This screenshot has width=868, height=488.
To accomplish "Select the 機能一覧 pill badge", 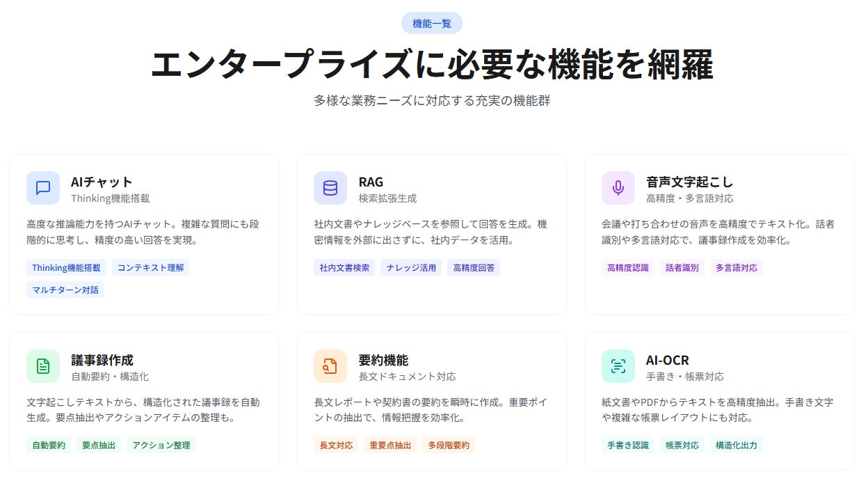I will click(431, 23).
